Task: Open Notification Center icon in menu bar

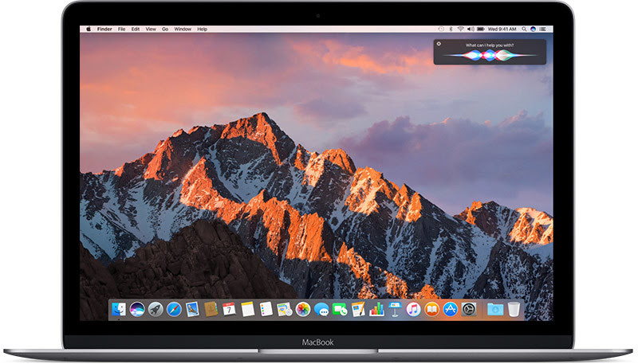Action: (x=543, y=29)
